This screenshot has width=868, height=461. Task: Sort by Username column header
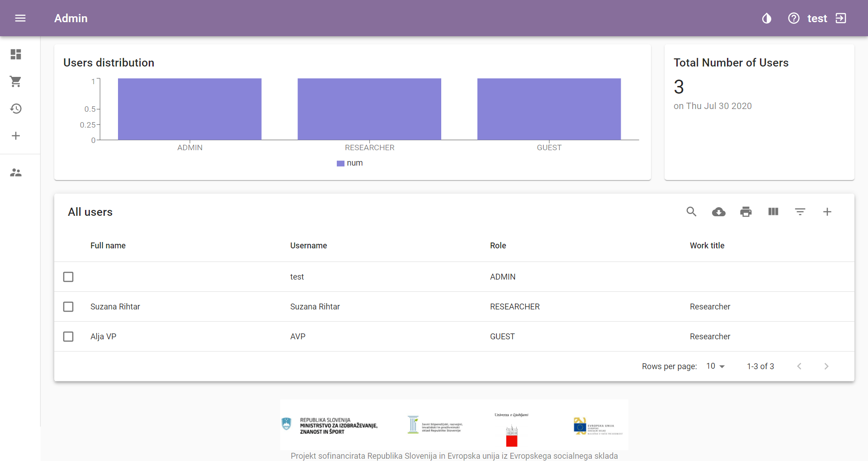pos(308,246)
